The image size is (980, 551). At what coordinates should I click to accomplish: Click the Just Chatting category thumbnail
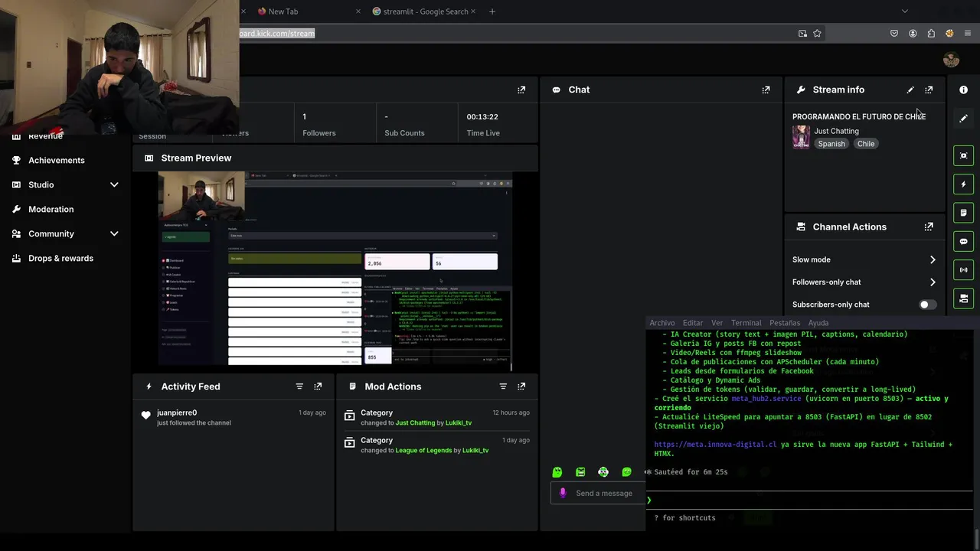pyautogui.click(x=801, y=137)
